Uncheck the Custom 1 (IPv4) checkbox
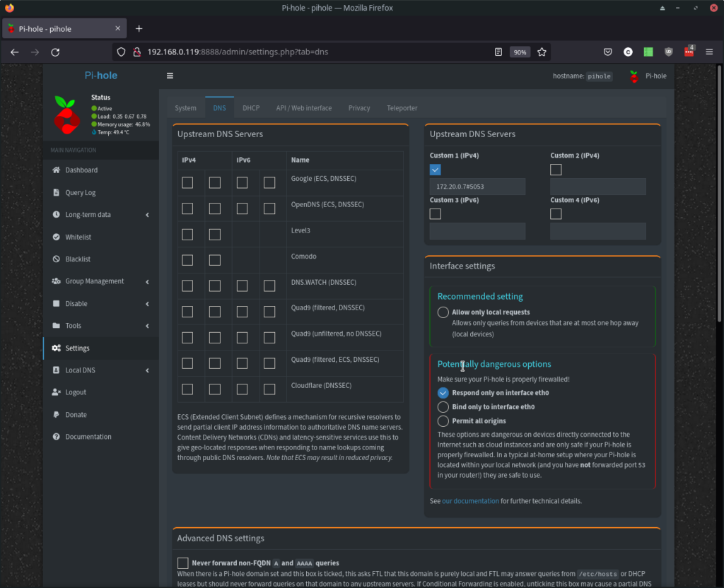This screenshot has width=724, height=588. pos(435,170)
